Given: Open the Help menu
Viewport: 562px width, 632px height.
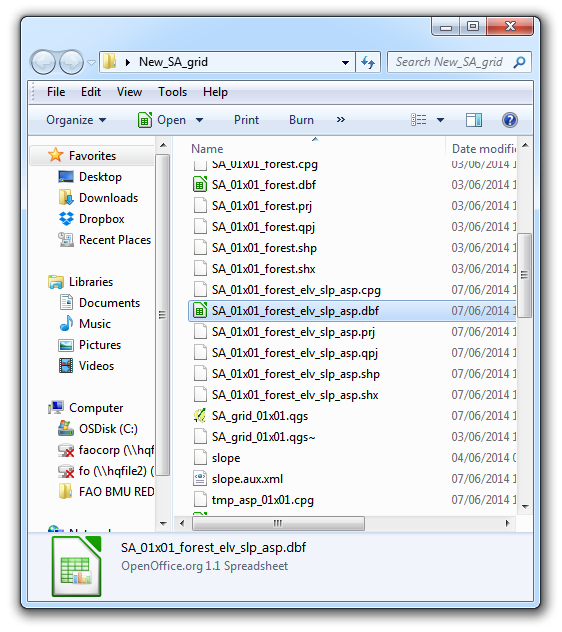Looking at the screenshot, I should point(215,92).
